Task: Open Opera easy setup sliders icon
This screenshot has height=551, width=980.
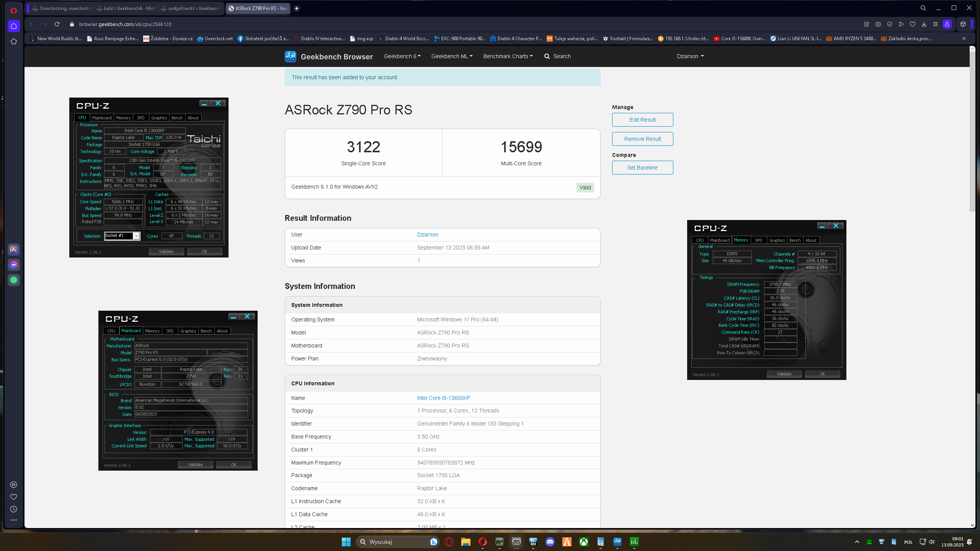Action: [936, 24]
